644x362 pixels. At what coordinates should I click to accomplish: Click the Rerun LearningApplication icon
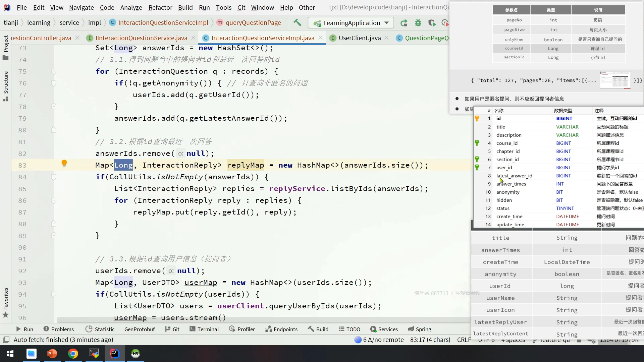[404, 23]
